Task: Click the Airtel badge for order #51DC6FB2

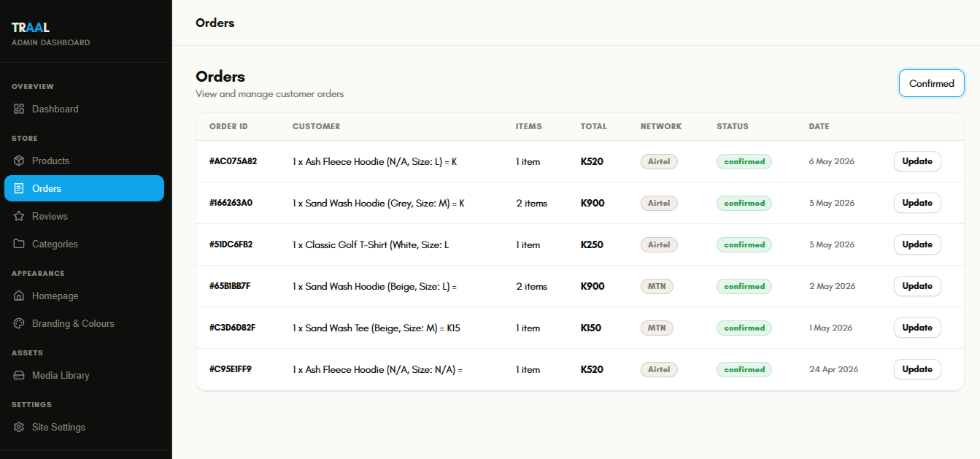Action: (659, 244)
